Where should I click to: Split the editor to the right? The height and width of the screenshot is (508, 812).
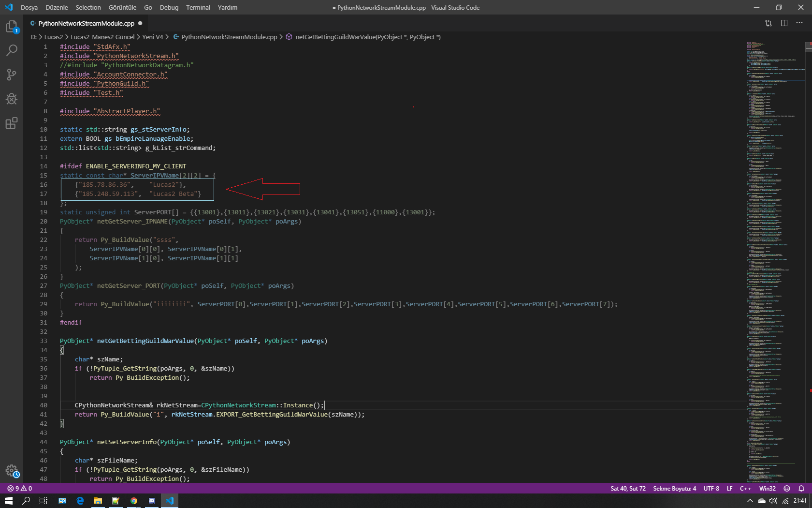[x=784, y=23]
